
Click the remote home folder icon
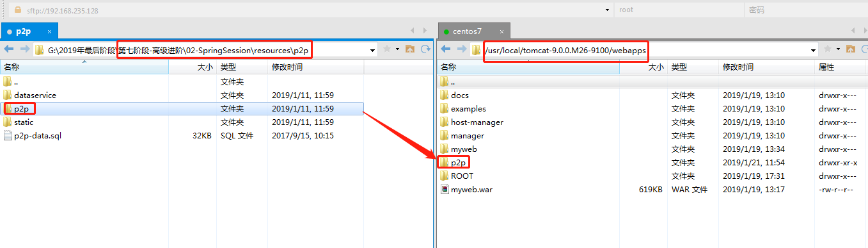tap(851, 49)
